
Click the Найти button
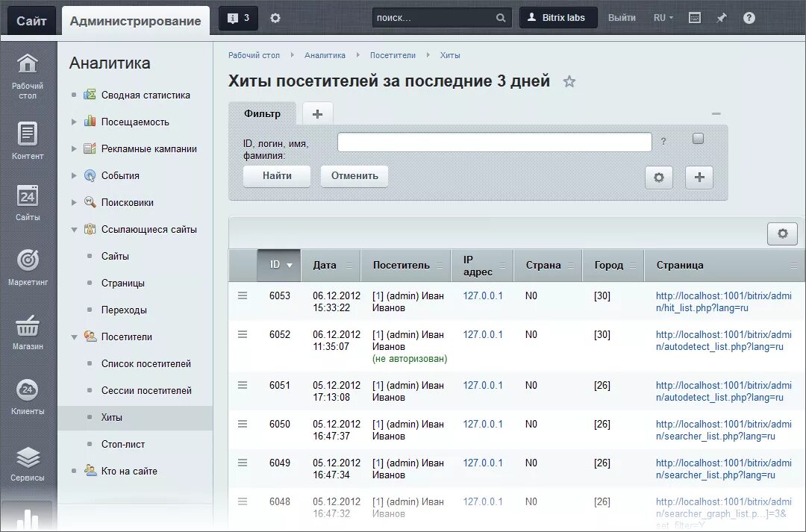(x=277, y=176)
